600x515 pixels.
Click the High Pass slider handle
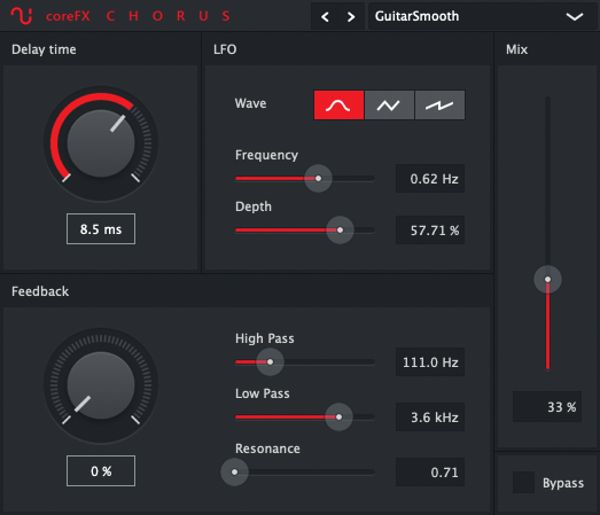[x=267, y=361]
